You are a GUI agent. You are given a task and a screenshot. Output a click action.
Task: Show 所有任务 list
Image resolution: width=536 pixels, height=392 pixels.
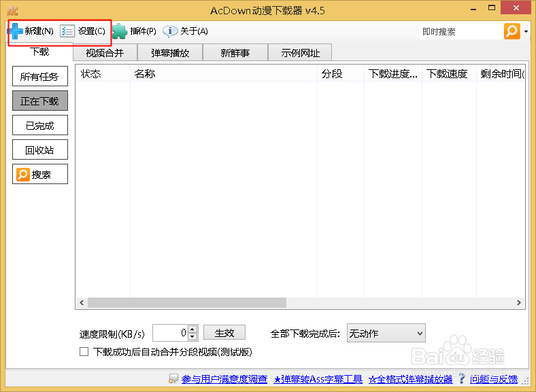[x=40, y=77]
